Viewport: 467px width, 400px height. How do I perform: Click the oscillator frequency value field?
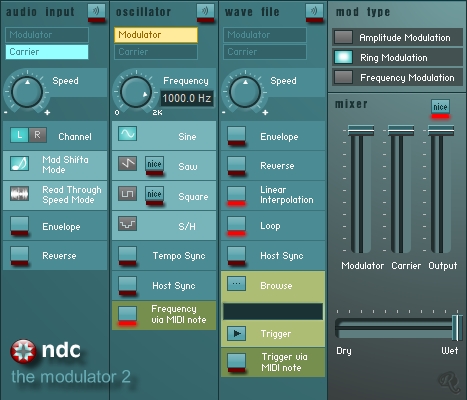pyautogui.click(x=187, y=98)
